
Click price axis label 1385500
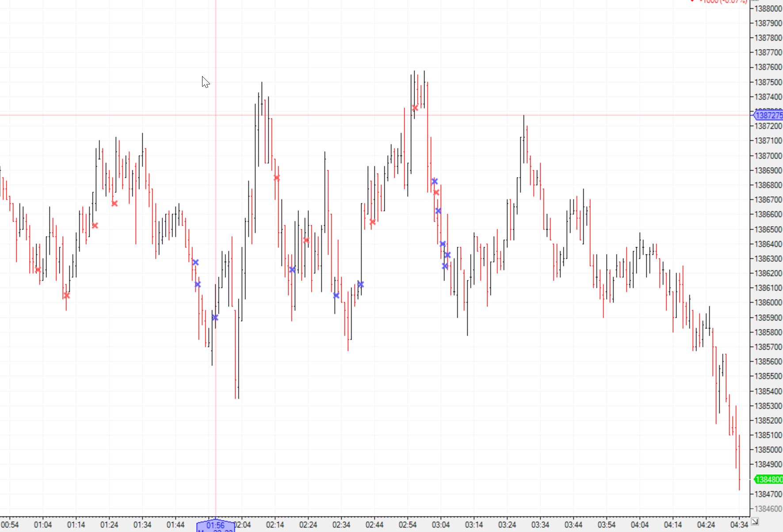coord(768,376)
